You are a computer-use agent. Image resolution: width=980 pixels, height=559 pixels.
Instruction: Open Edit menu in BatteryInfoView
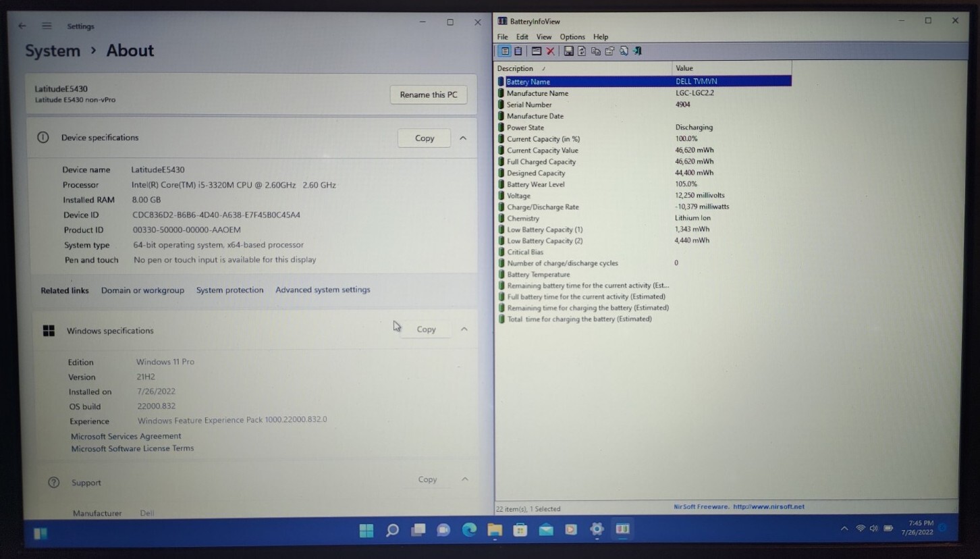[x=522, y=37]
